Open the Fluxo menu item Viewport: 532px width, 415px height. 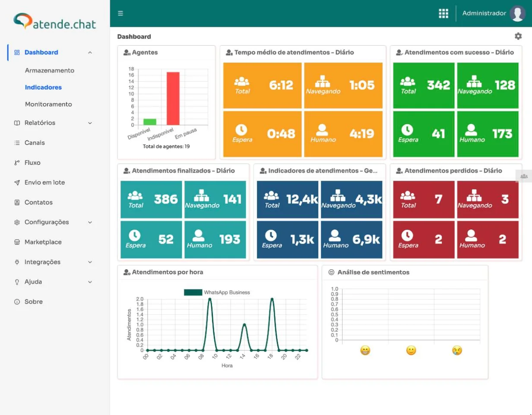tap(32, 163)
